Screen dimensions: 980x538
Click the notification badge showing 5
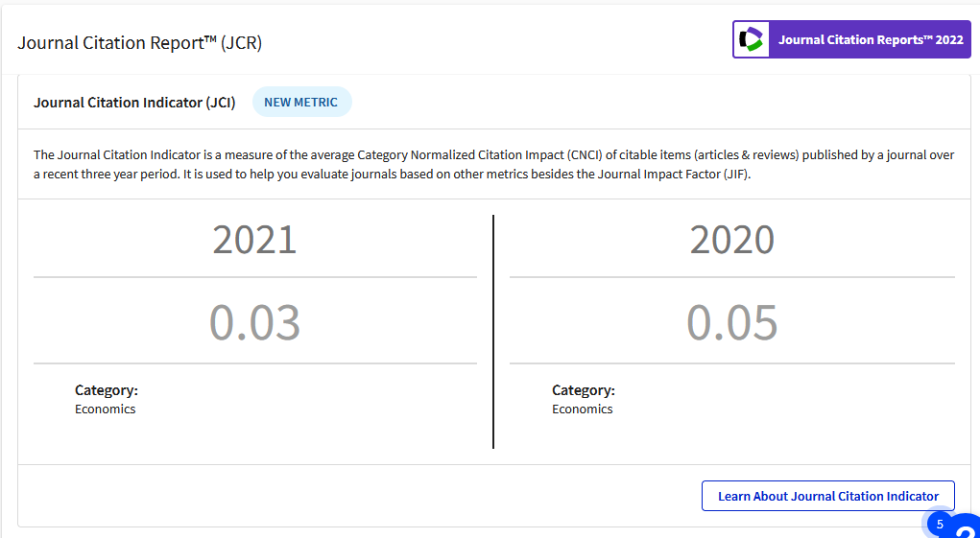(x=940, y=525)
